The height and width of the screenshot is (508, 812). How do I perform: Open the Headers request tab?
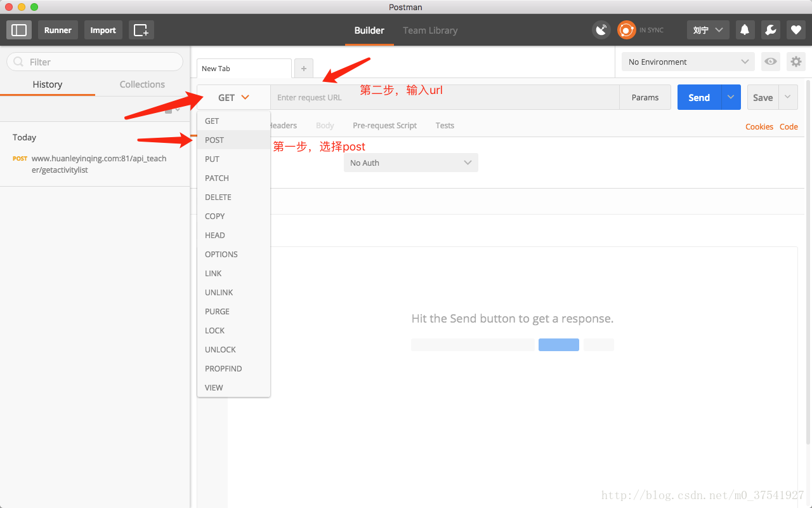(x=284, y=126)
